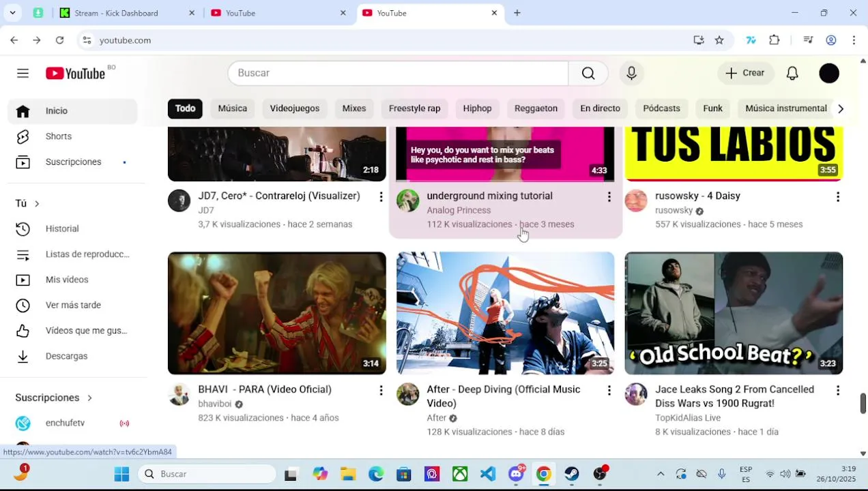Select the Mixes filter chip

(354, 108)
